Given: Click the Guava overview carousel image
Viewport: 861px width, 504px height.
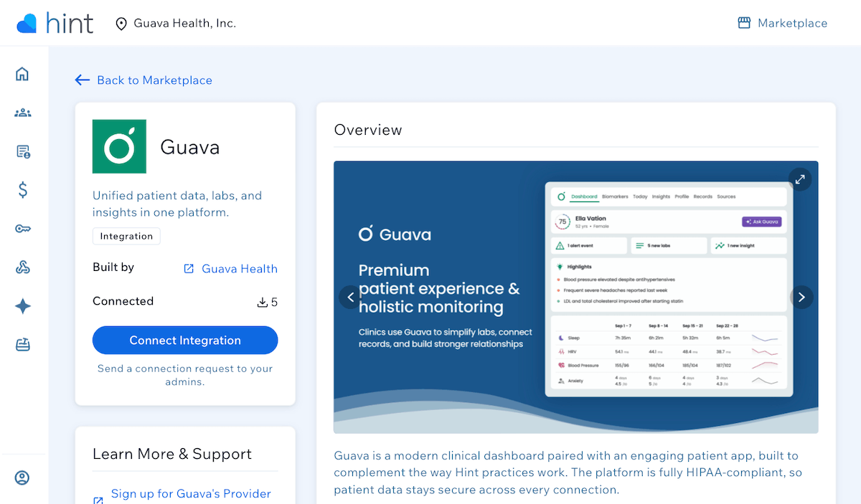Looking at the screenshot, I should tap(575, 297).
